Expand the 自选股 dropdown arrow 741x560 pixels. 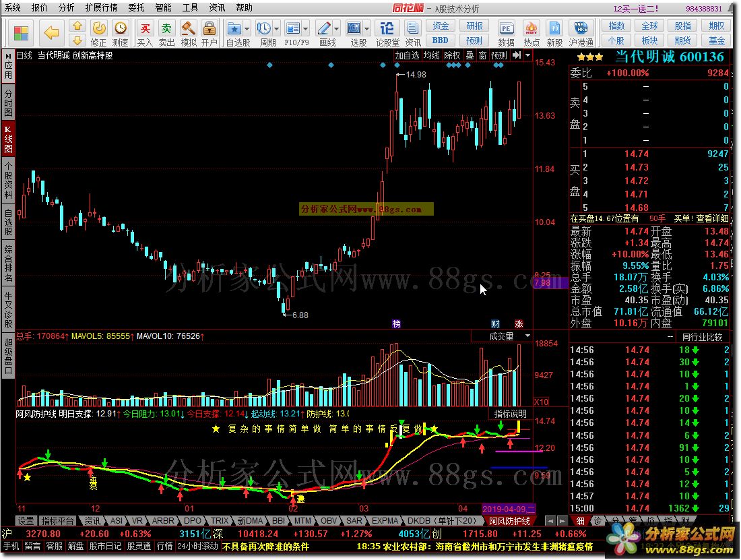[247, 29]
